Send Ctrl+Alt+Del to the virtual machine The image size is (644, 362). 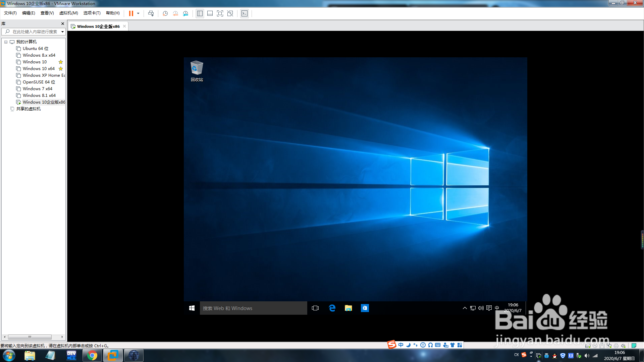pos(151,13)
